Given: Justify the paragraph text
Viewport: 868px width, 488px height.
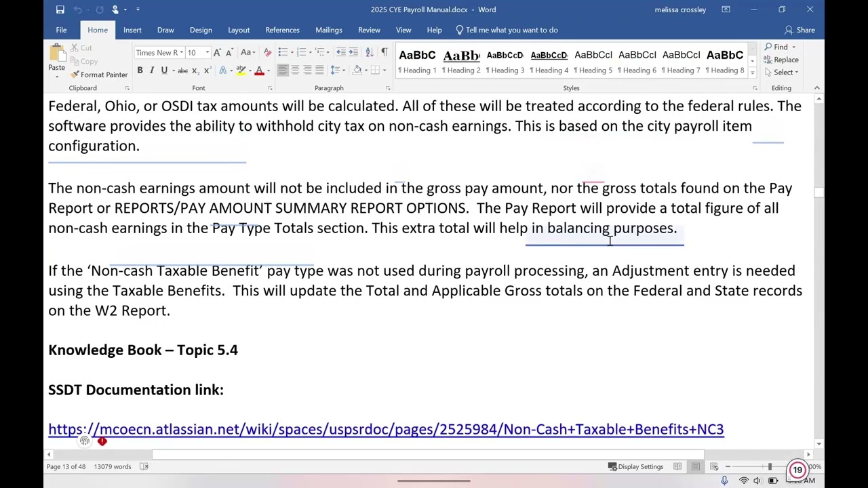Looking at the screenshot, I should pos(319,70).
